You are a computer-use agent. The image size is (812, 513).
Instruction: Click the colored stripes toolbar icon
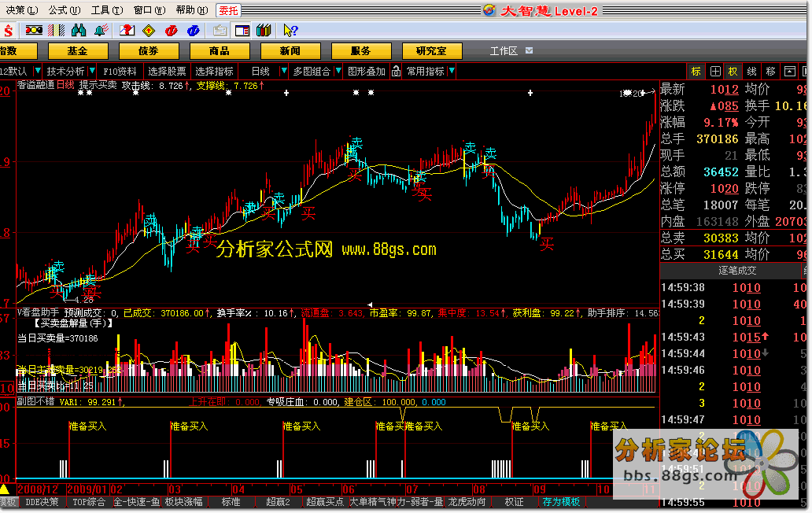coord(56,31)
